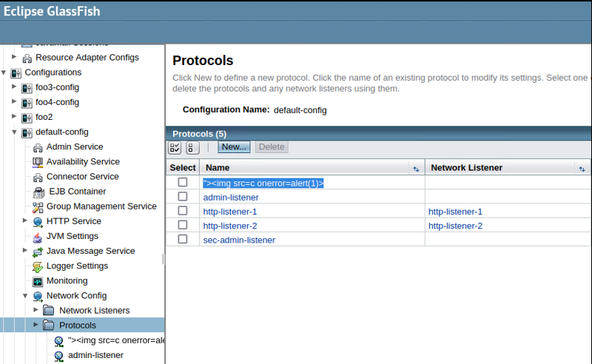Viewport: 592px width, 364px height.
Task: Expand the foo3-config node
Action: point(14,87)
